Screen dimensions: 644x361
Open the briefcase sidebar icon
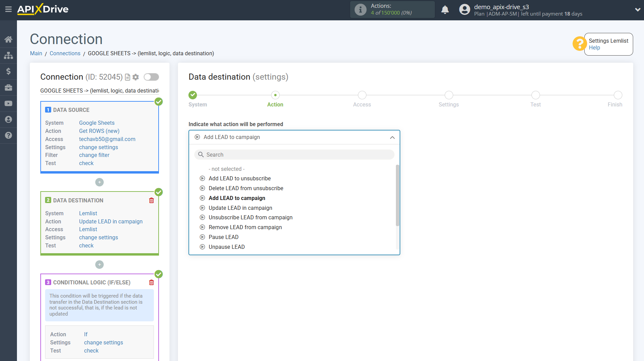(x=8, y=87)
